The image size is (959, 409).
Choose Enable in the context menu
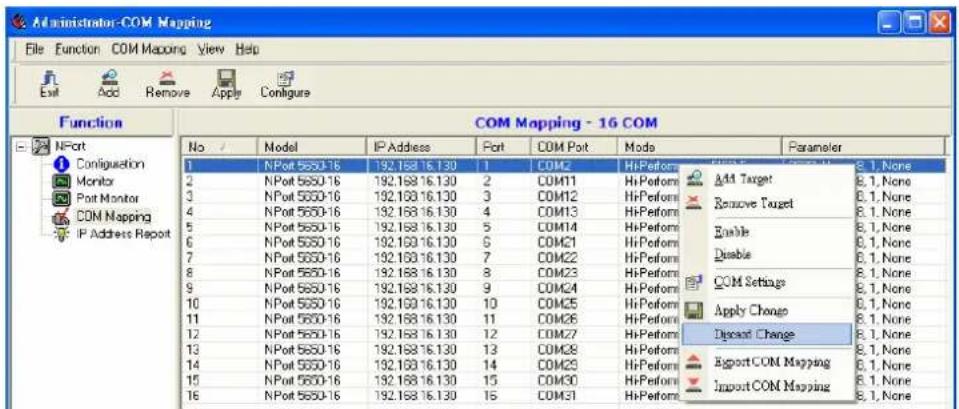(x=767, y=232)
